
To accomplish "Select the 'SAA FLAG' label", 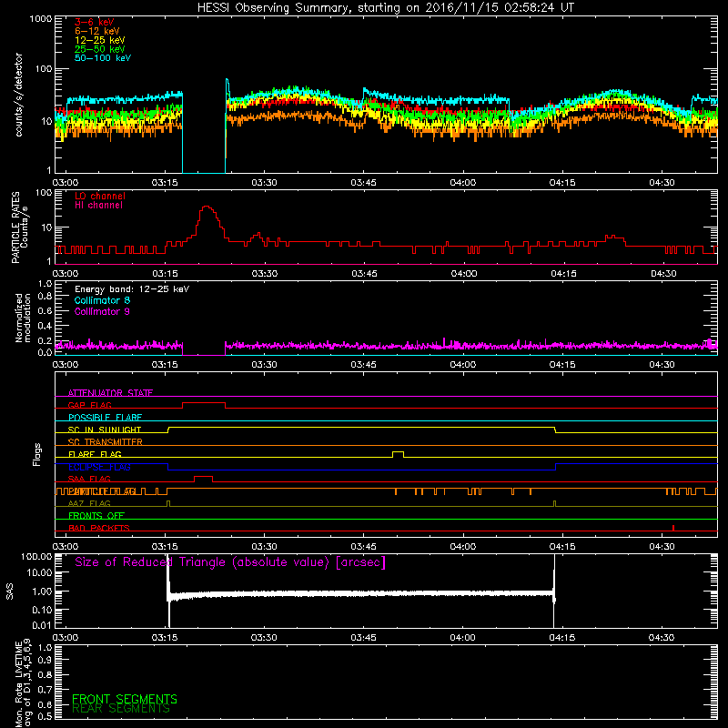I will click(x=89, y=479).
